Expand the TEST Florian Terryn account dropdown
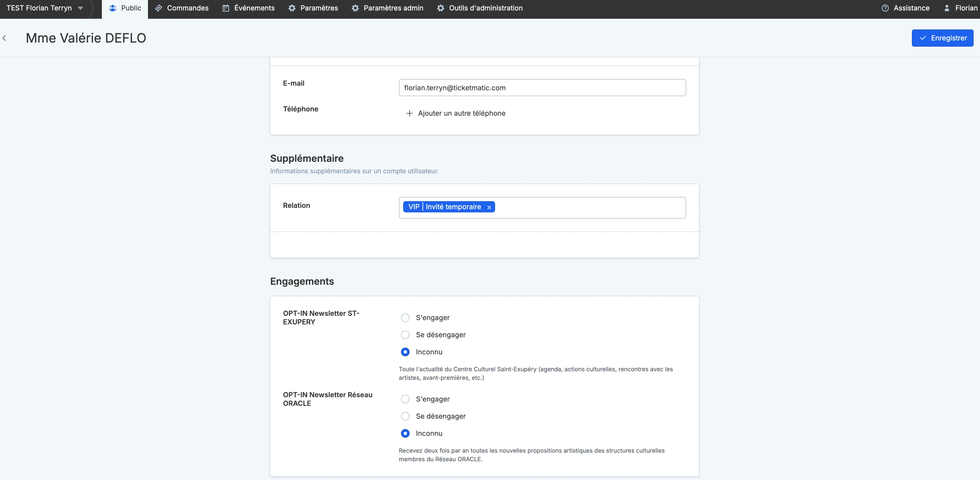 (44, 8)
